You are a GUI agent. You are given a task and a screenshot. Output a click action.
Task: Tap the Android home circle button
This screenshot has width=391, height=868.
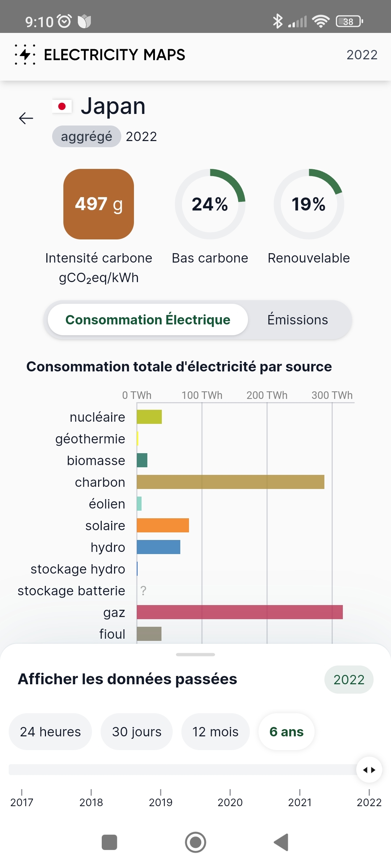195,842
